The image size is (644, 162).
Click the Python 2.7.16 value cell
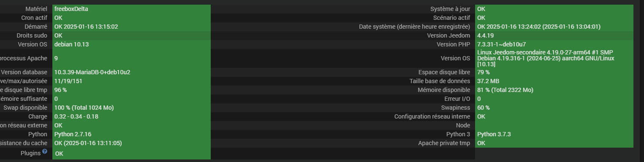[x=131, y=134]
